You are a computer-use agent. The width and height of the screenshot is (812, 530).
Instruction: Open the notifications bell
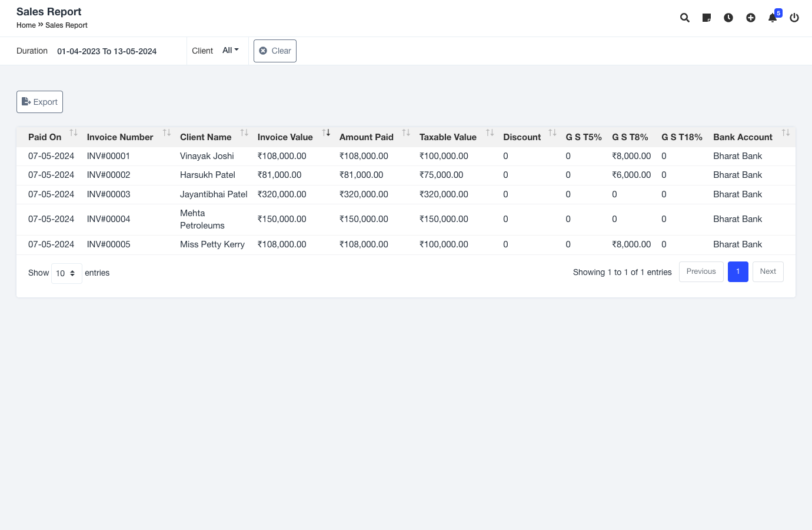click(x=773, y=18)
